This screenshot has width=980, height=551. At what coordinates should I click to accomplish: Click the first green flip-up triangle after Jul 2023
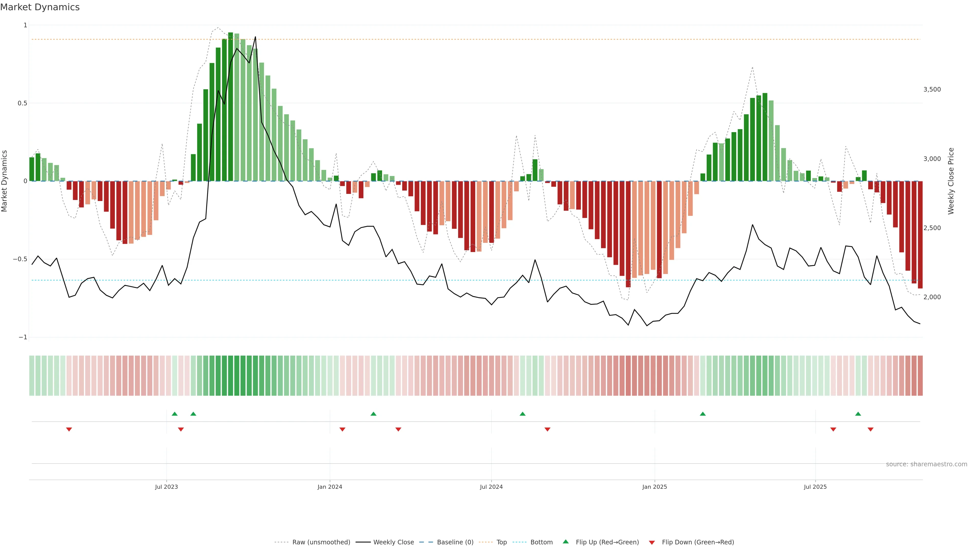(x=175, y=414)
